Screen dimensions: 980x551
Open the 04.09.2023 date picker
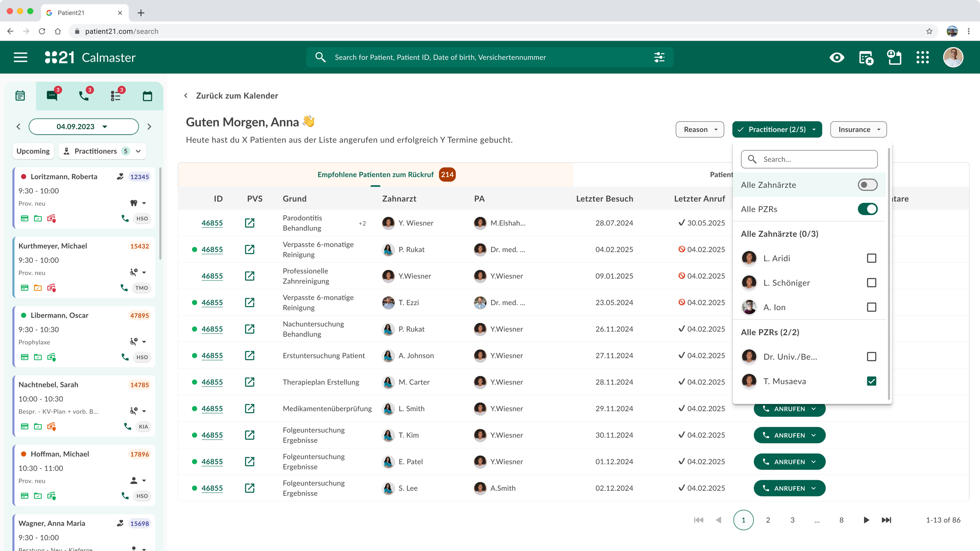(84, 127)
